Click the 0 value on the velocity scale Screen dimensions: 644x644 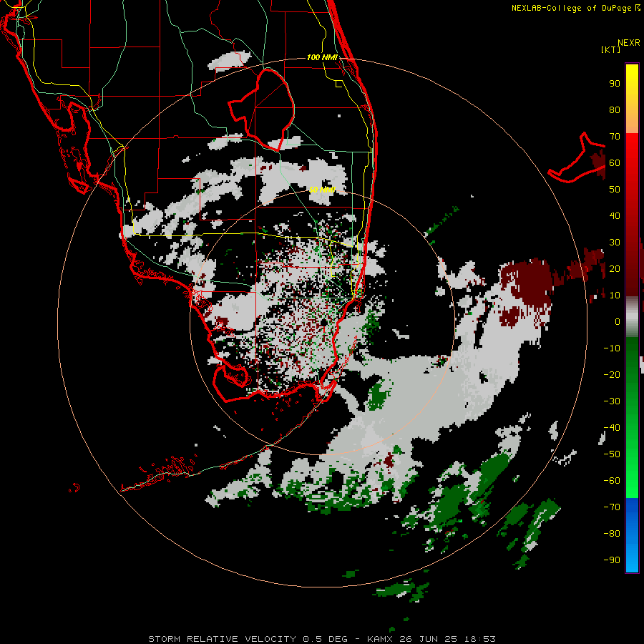(x=618, y=322)
